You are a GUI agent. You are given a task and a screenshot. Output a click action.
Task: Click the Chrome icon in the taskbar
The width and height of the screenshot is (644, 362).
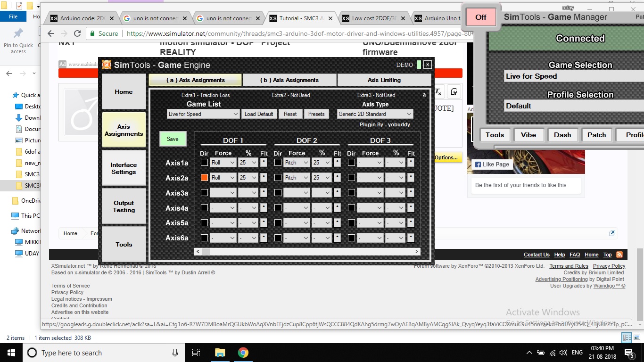[x=243, y=353]
